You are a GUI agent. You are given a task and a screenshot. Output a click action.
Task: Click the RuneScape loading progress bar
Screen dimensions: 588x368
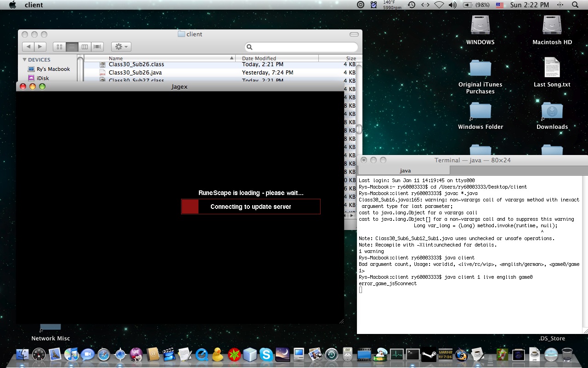(251, 207)
